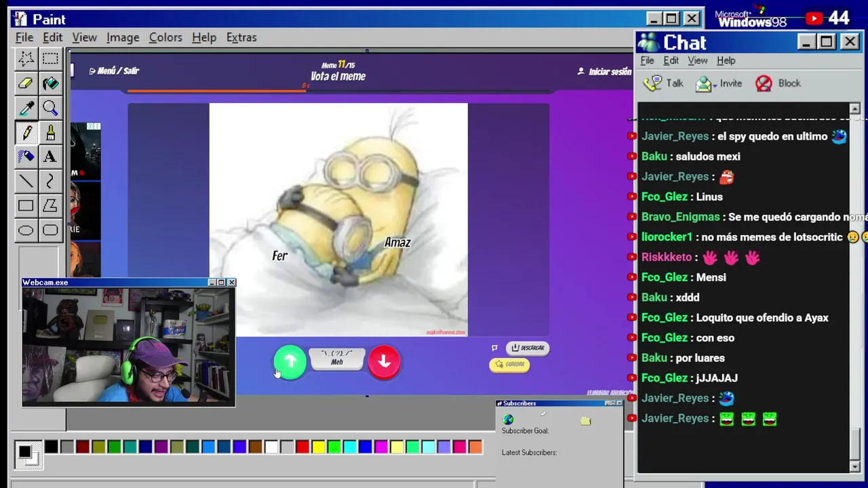Choose the straight Line tool

pyautogui.click(x=26, y=181)
